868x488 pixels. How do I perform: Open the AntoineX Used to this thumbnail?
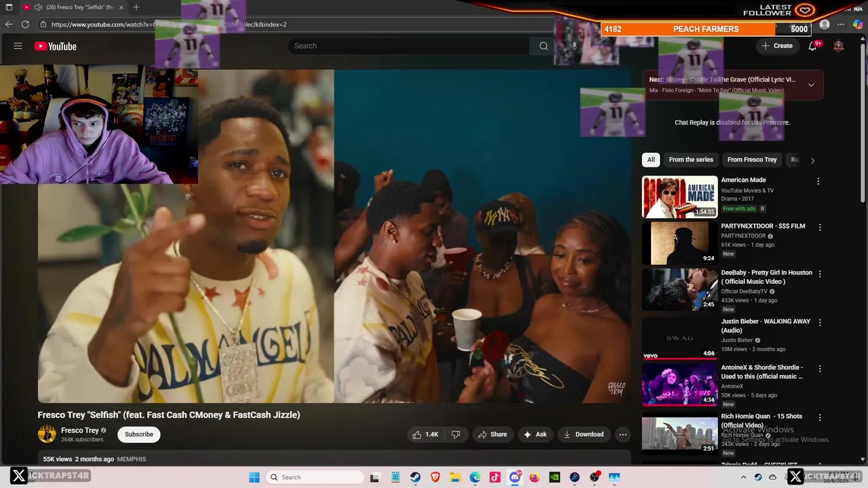click(x=679, y=384)
